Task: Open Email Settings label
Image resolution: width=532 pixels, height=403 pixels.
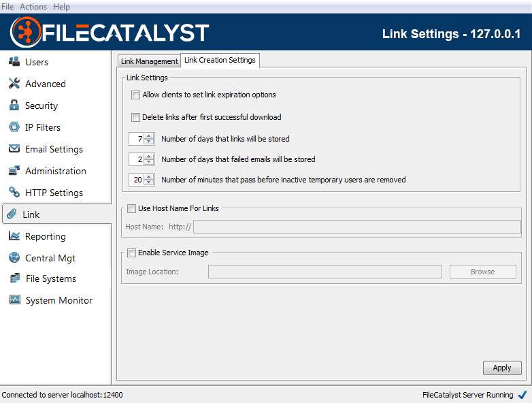Action: click(x=54, y=149)
